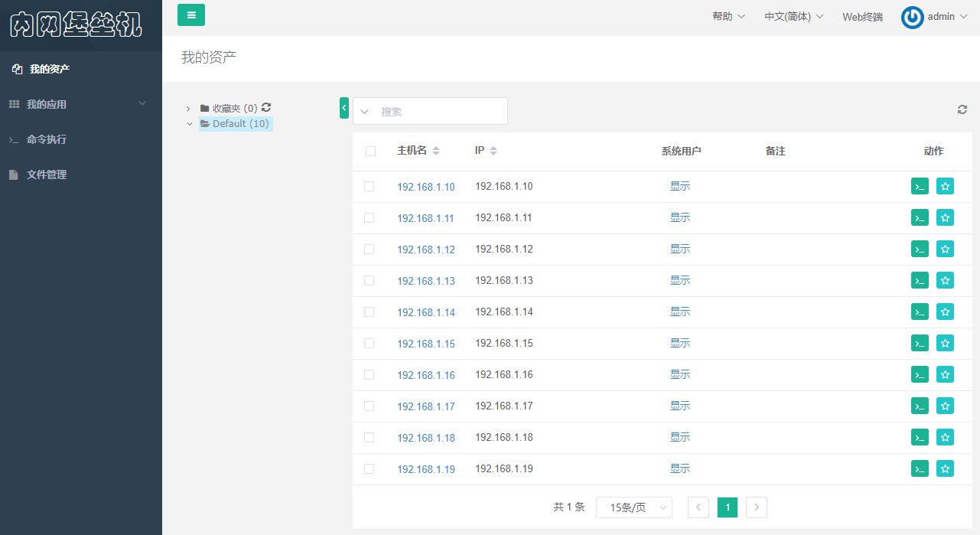
Task: Expand the 收藏夹 tree node
Action: pyautogui.click(x=188, y=109)
